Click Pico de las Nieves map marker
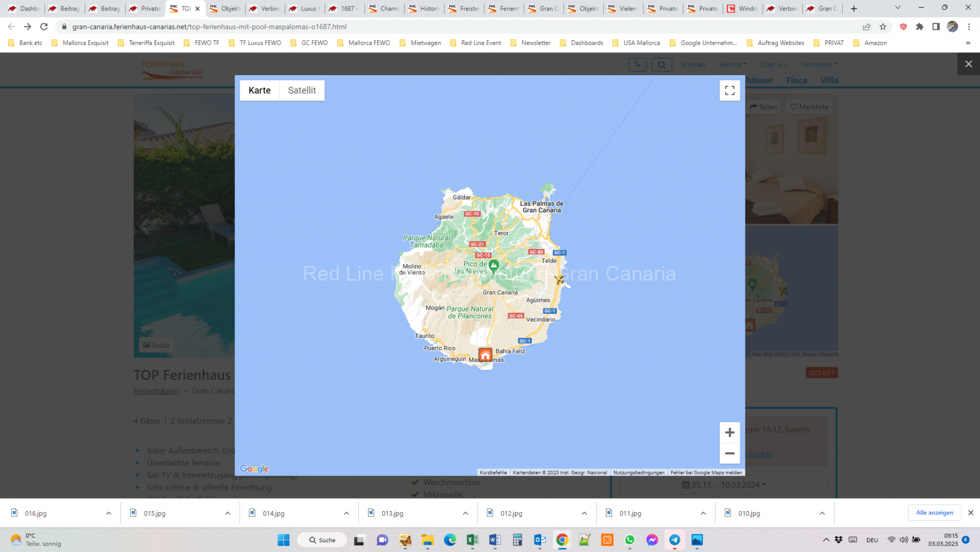 click(494, 266)
